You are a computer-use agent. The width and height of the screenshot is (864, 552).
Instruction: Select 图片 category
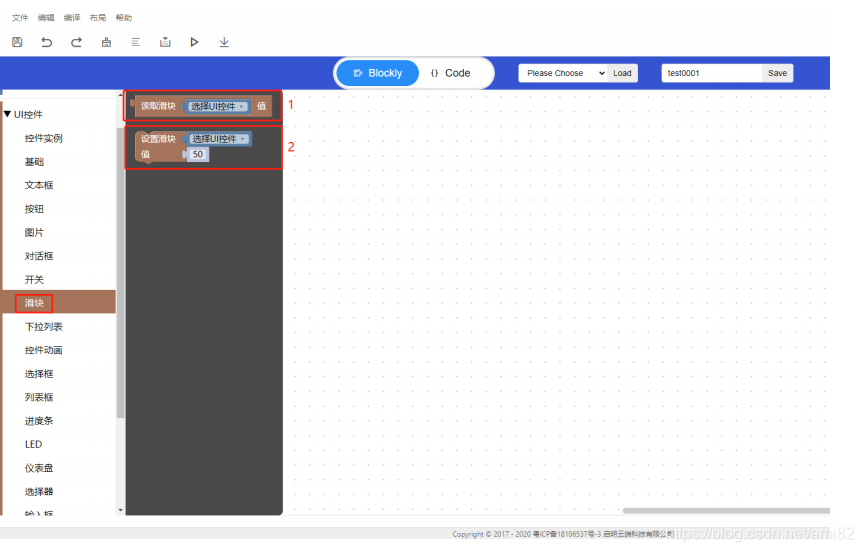click(34, 232)
